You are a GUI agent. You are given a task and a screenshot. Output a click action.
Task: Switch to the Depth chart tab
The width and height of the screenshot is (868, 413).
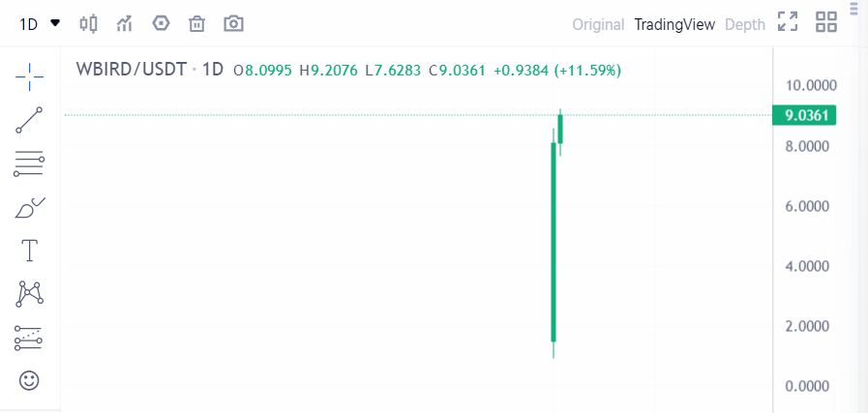745,24
